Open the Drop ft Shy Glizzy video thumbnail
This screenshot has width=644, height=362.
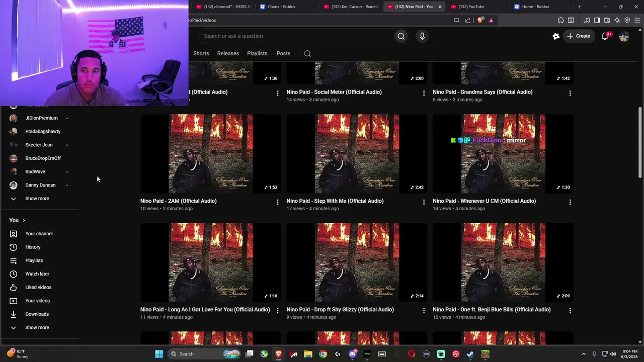click(357, 262)
